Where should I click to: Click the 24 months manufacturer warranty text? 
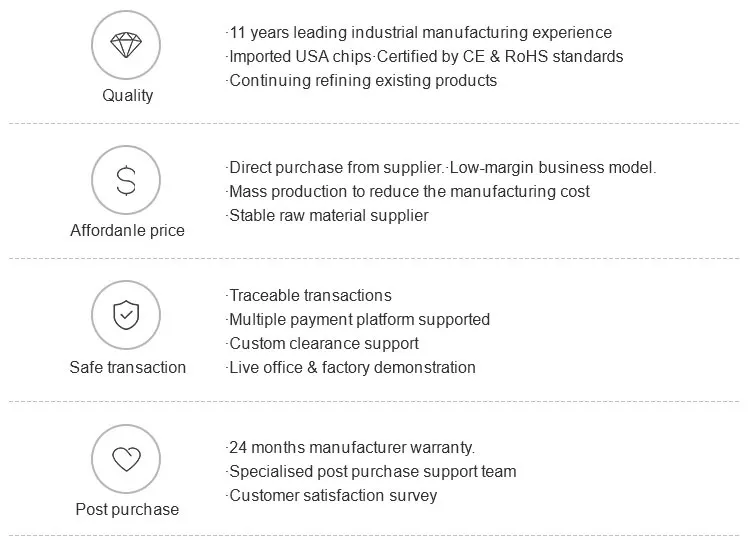351,448
